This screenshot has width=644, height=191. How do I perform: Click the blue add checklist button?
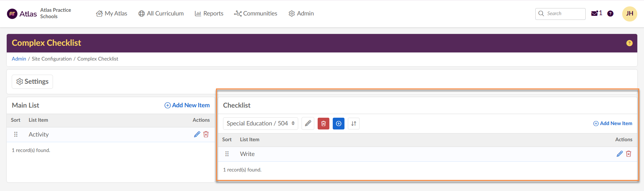point(338,123)
